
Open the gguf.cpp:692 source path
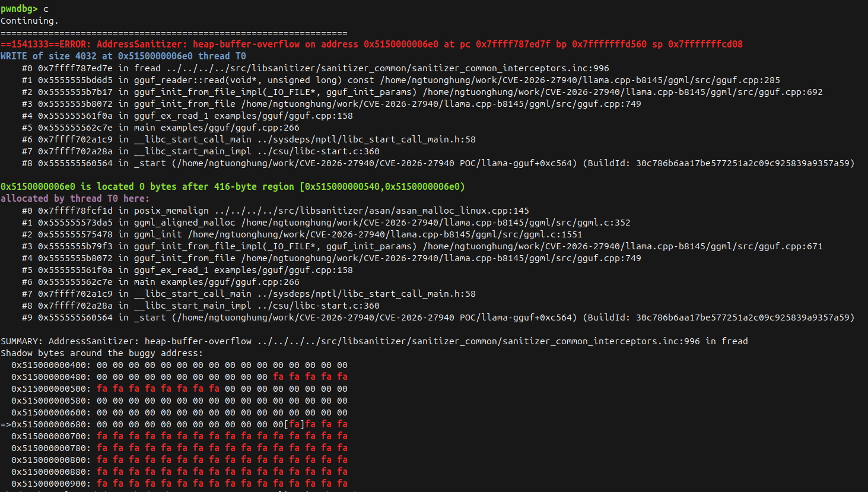pos(622,92)
